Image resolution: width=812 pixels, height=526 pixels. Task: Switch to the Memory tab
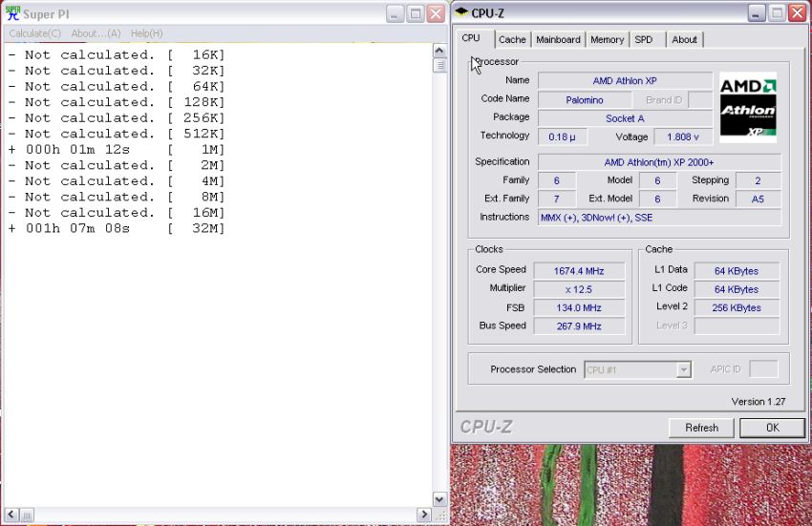607,39
